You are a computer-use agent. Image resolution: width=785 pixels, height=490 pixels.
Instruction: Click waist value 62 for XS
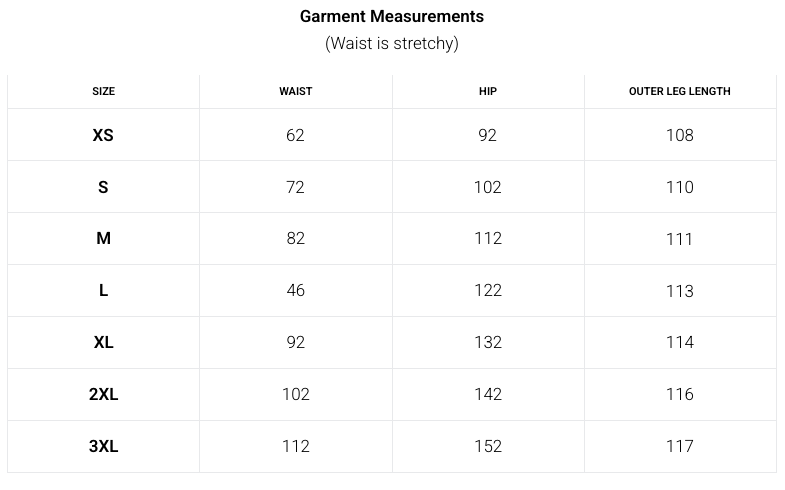(295, 135)
